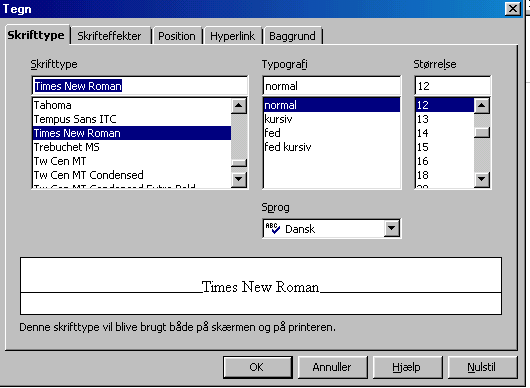This screenshot has width=530, height=388.
Task: Click the size list scrollbar thumb
Action: [482, 132]
